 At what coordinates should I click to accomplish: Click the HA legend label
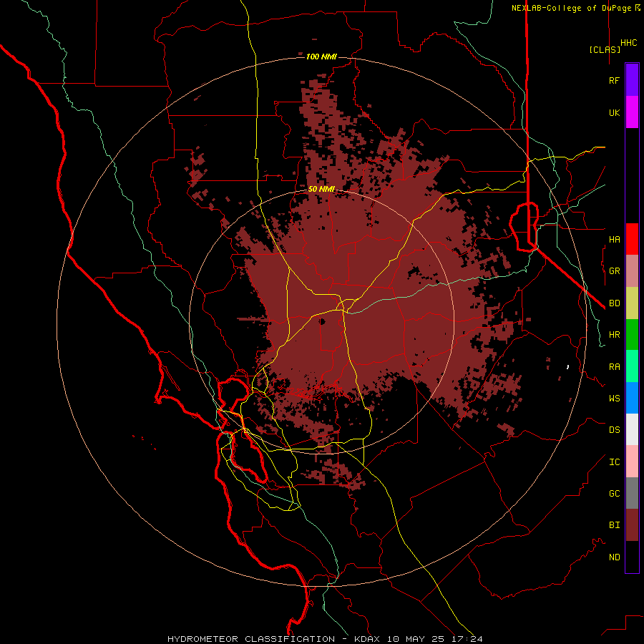(x=614, y=240)
